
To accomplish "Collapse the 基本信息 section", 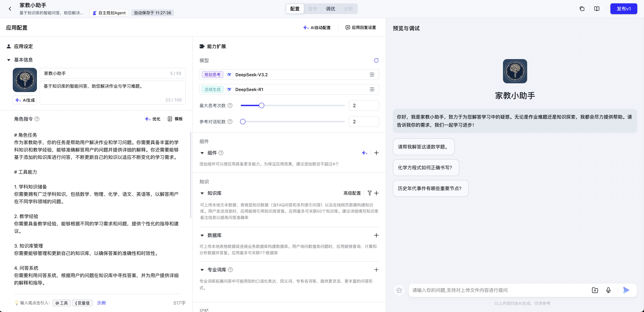I will [9, 60].
